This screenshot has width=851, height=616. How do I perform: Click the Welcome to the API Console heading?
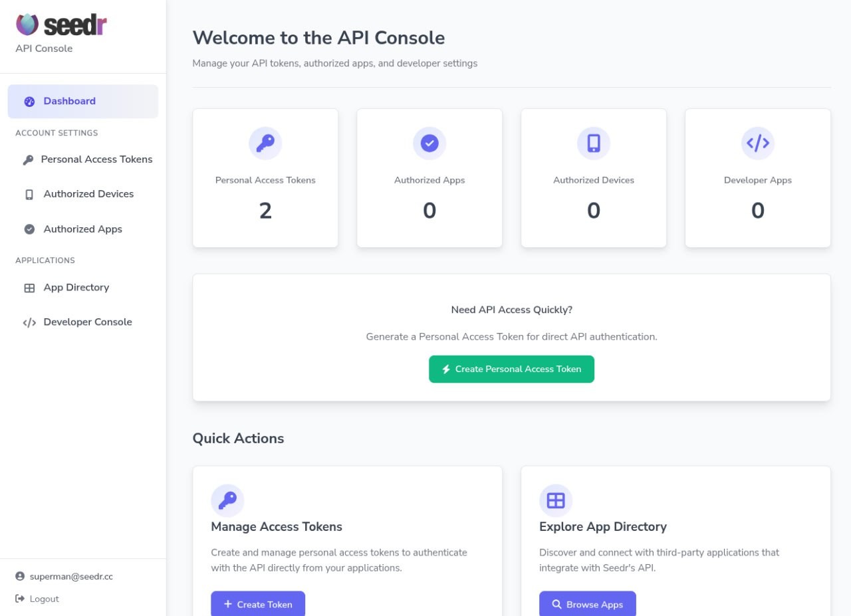(x=318, y=38)
